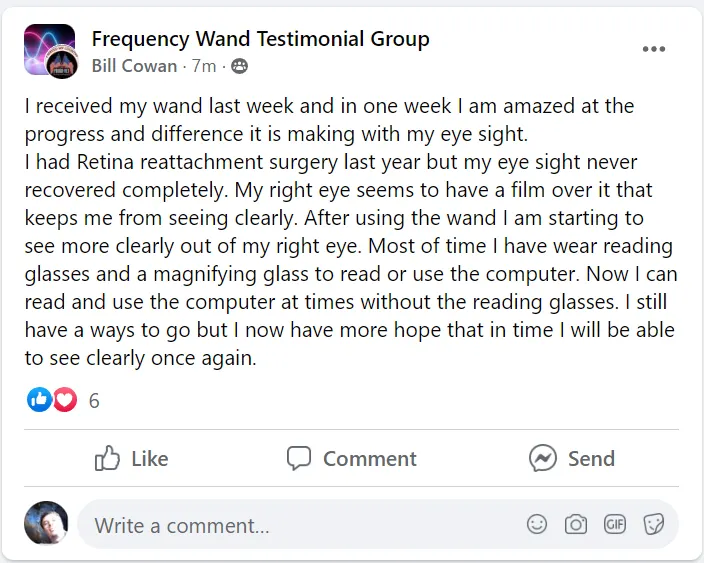Open the GIF picker in the comment box

pyautogui.click(x=615, y=524)
